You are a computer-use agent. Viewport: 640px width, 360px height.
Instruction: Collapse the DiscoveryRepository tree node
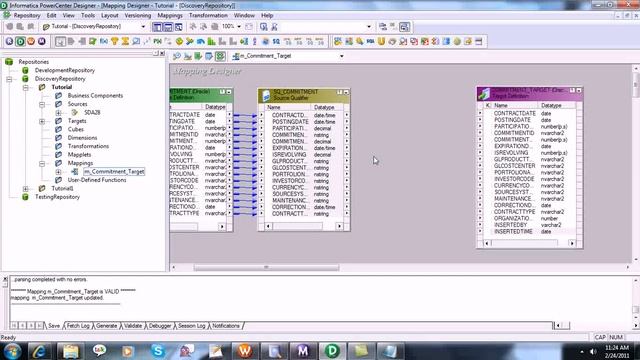[x=9, y=79]
